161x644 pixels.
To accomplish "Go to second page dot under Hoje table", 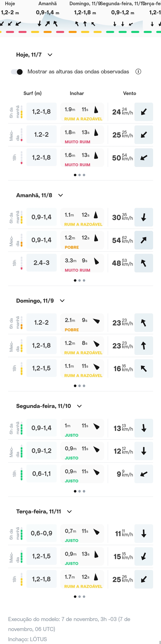I will click(79, 175).
